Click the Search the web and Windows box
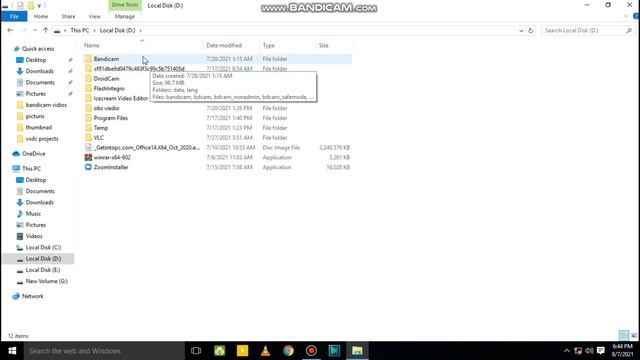Viewport: 640px width, 360px height. click(x=104, y=351)
